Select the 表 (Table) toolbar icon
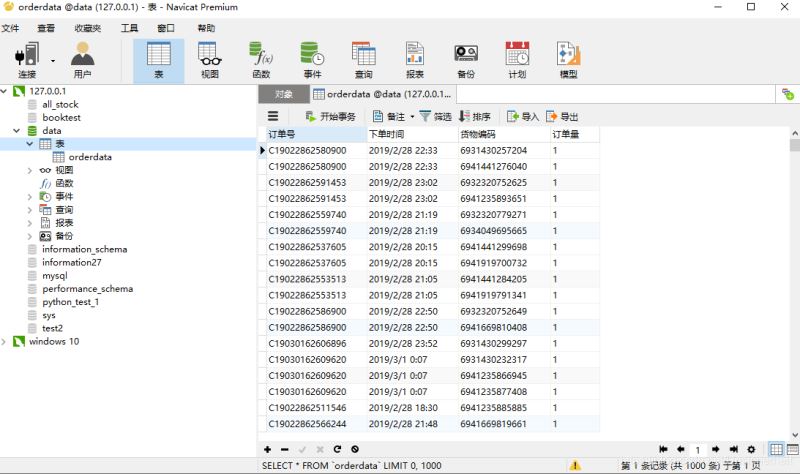The height and width of the screenshot is (474, 800). pos(159,60)
